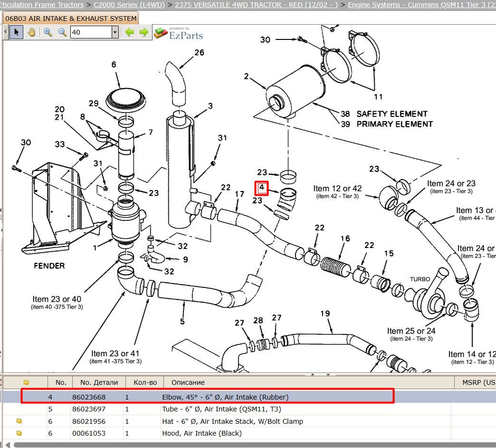Screen dimensions: 496x448
Task: Click callout 26 on the exhaust pipe
Action: pos(199,53)
